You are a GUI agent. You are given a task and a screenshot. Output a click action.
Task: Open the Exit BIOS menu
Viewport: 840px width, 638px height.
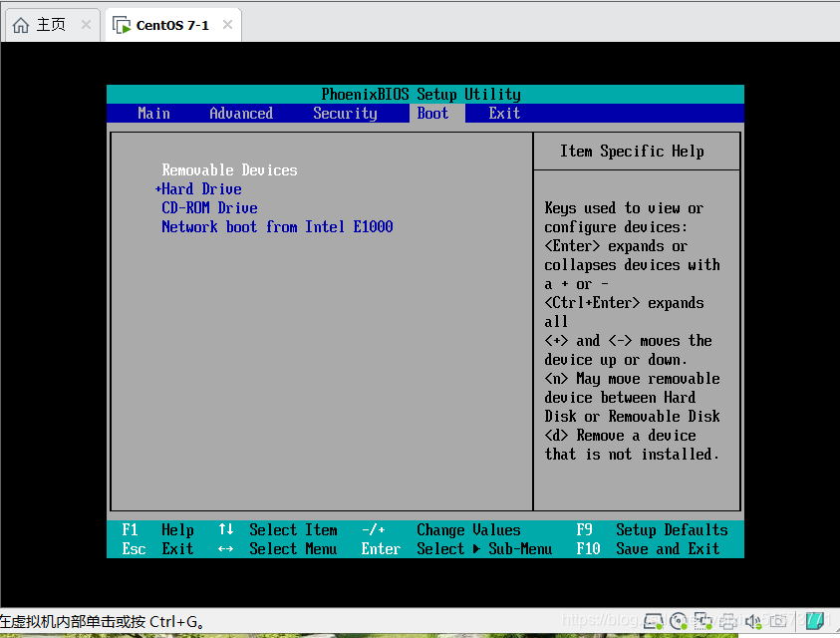504,113
